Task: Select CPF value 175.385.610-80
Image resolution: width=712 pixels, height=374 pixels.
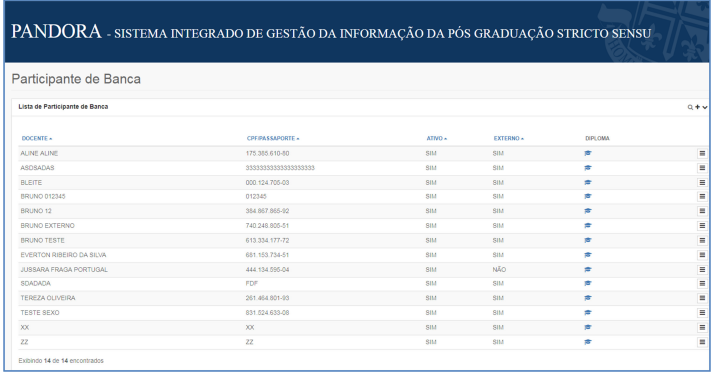Action: point(267,153)
